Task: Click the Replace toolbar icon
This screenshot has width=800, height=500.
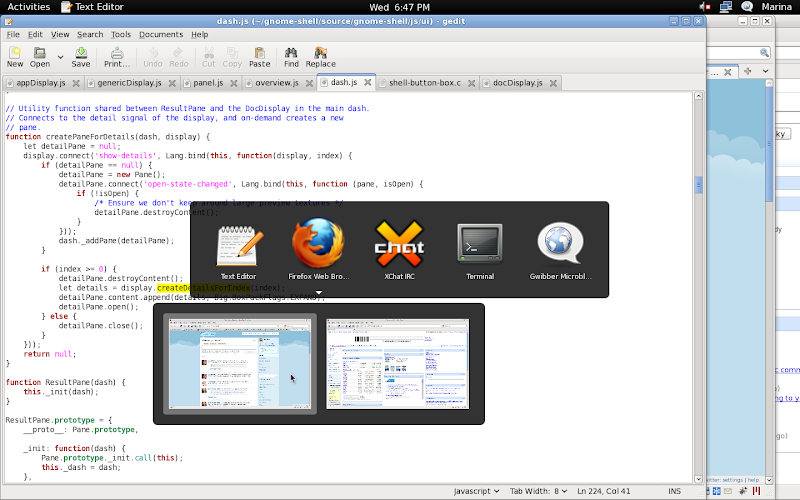Action: [321, 57]
